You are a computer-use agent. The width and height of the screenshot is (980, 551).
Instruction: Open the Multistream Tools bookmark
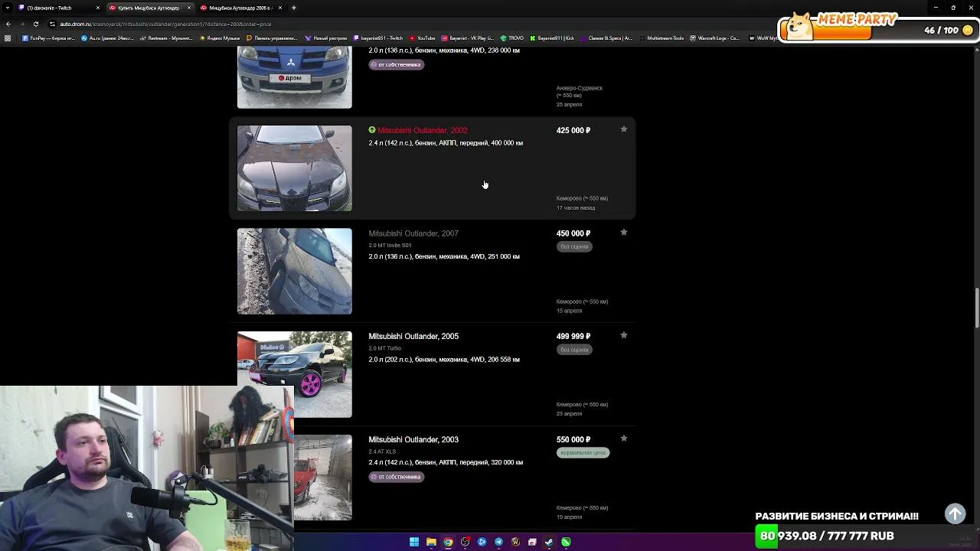(x=661, y=37)
